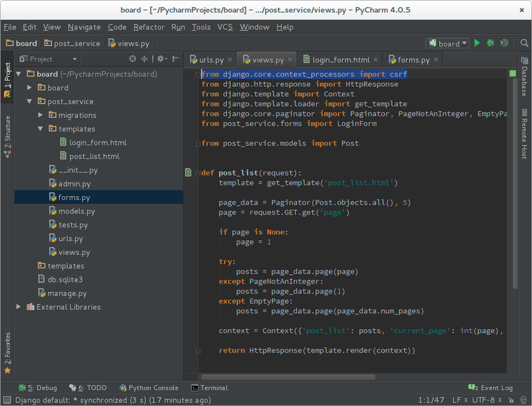Click the template gutter icon beside post_list
This screenshot has height=406, width=532.
coord(188,172)
